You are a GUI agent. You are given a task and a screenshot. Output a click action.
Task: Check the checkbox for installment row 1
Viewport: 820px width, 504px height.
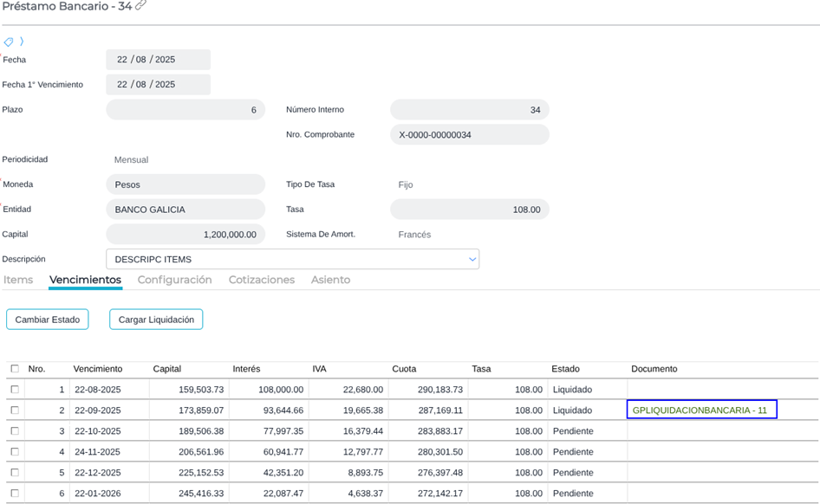click(15, 390)
